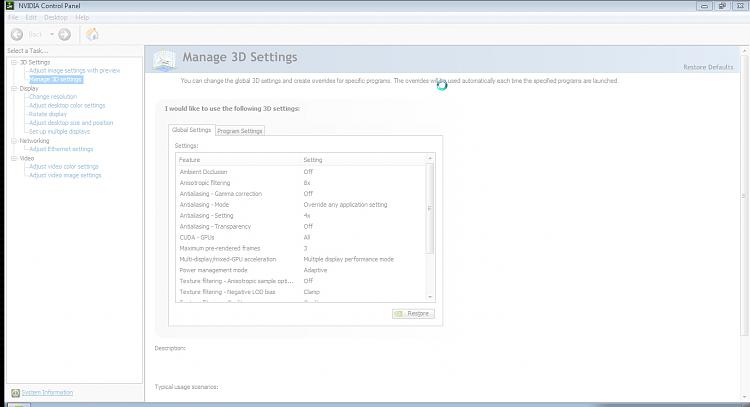The image size is (750, 407).
Task: Select Multi-display/mixed-GPU acceleration row
Action: (300, 259)
